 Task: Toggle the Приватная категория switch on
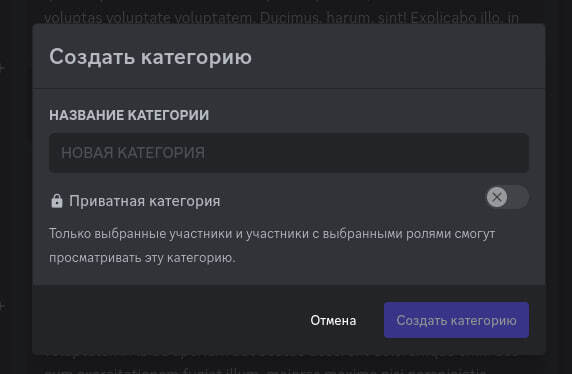pyautogui.click(x=507, y=197)
